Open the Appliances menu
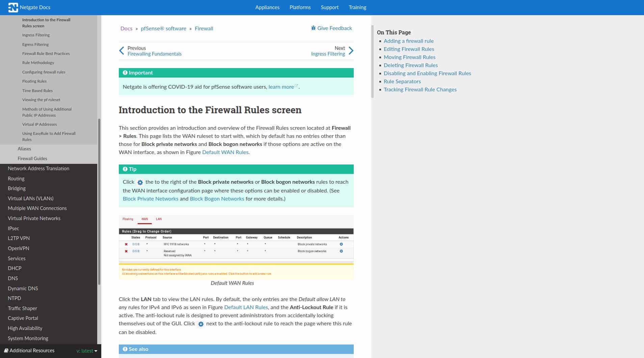Screen dimensions: 644x358 tap(267, 7)
